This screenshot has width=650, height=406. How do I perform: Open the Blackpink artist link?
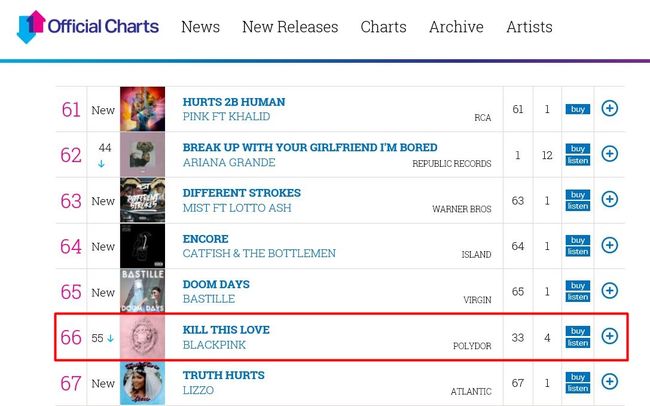(x=214, y=345)
